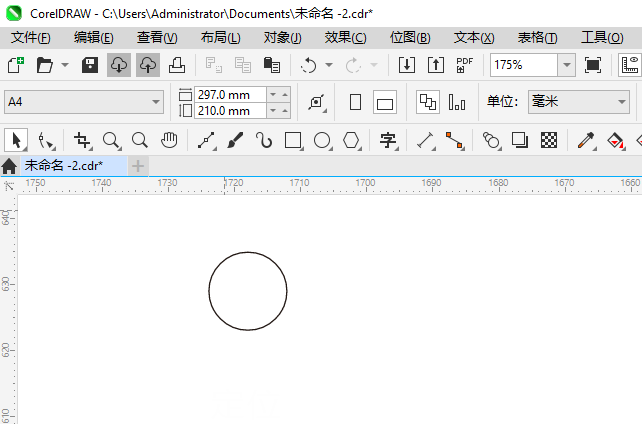
Task: Select the Freehand curve tool
Action: [207, 141]
